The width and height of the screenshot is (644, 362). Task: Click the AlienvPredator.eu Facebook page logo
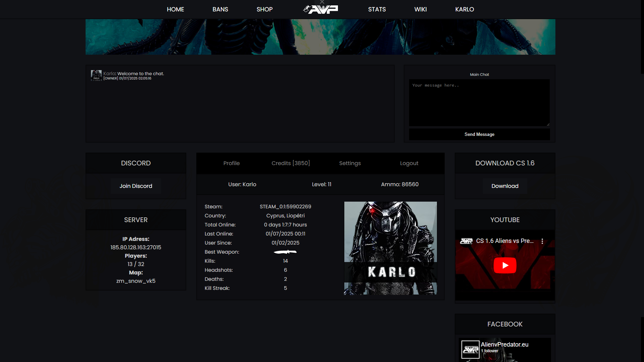click(x=470, y=350)
